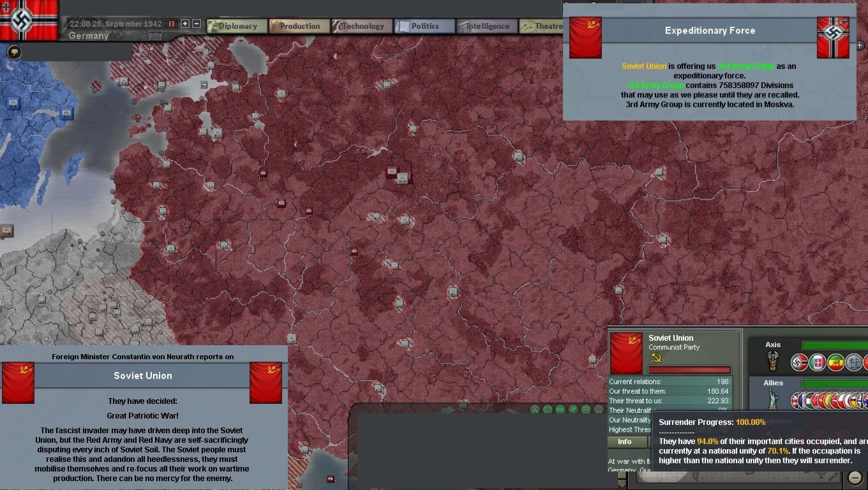The height and width of the screenshot is (490, 868).
Task: Click the Expeditionary Force title header
Action: (x=710, y=31)
